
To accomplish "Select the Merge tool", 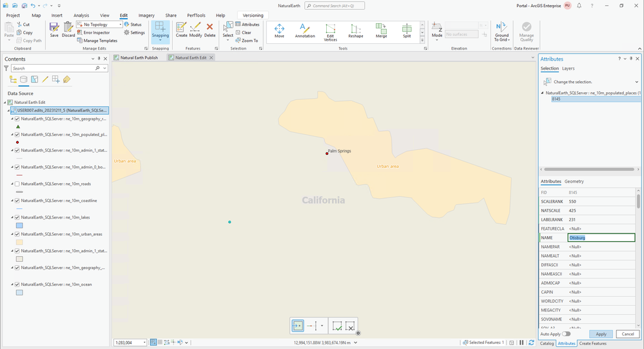I will pos(381,31).
